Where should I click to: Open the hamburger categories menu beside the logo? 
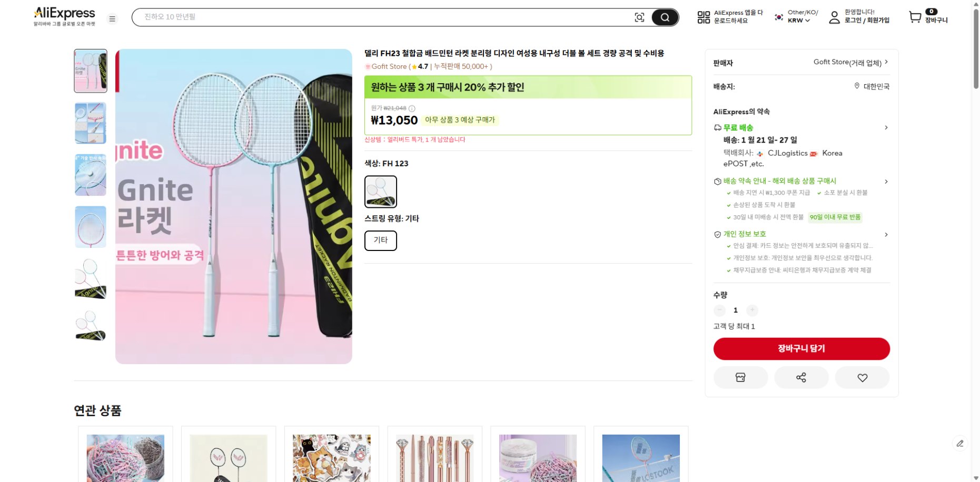point(112,18)
